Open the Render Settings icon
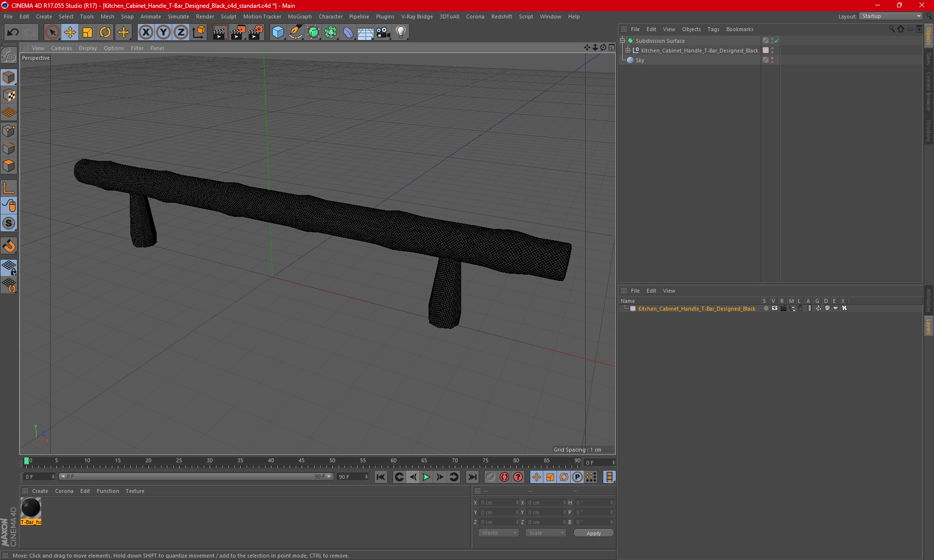Viewport: 934px width, 560px height. coord(255,32)
